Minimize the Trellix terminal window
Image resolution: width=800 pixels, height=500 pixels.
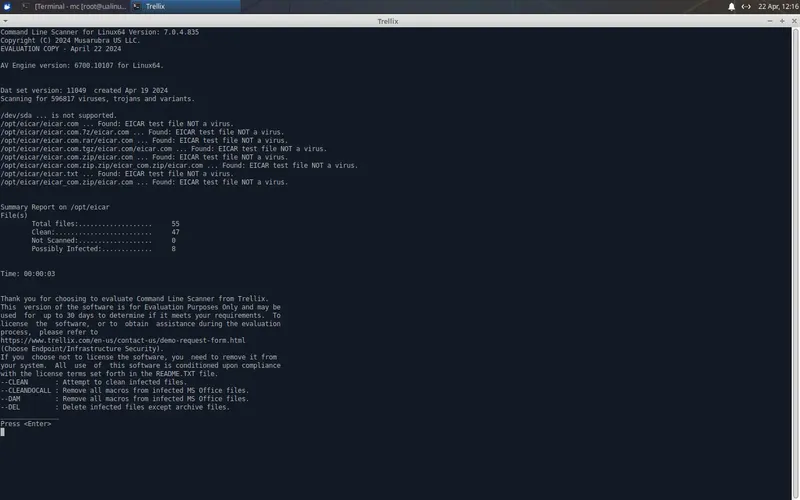(769, 21)
